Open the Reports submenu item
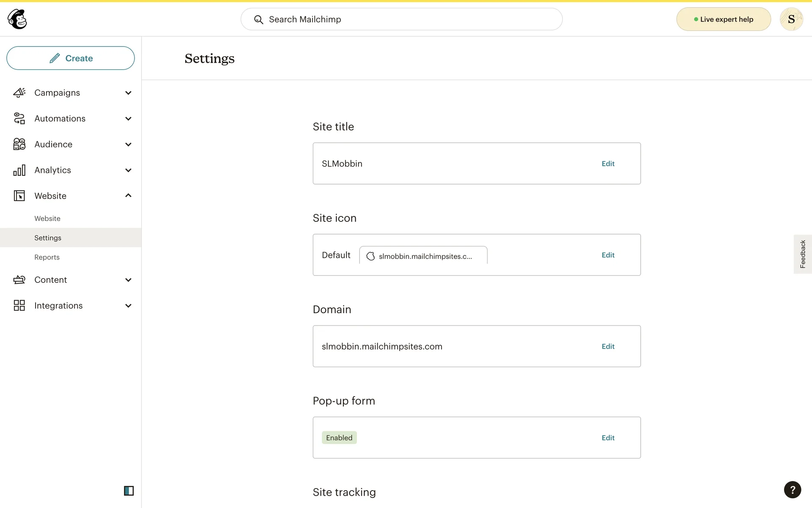This screenshot has height=508, width=812. tap(47, 257)
